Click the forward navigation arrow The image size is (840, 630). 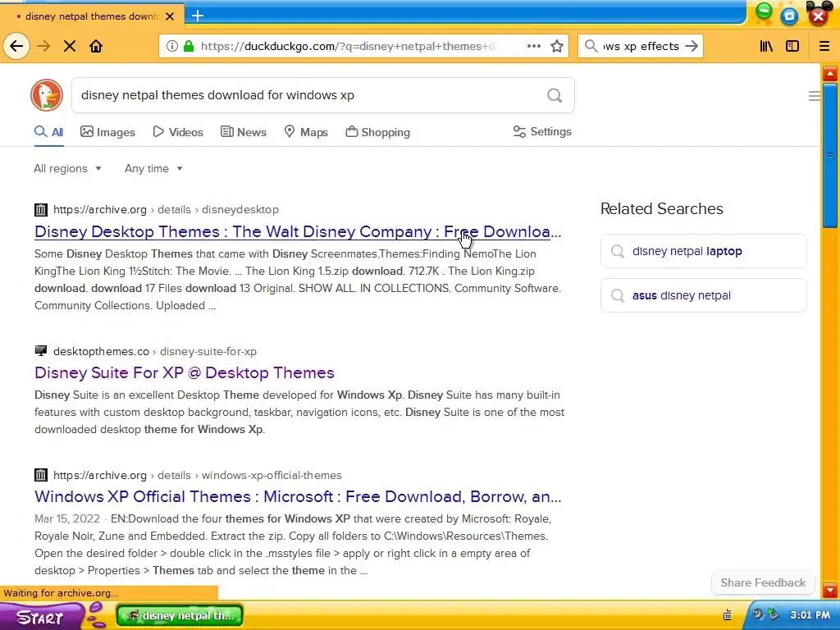pos(43,46)
